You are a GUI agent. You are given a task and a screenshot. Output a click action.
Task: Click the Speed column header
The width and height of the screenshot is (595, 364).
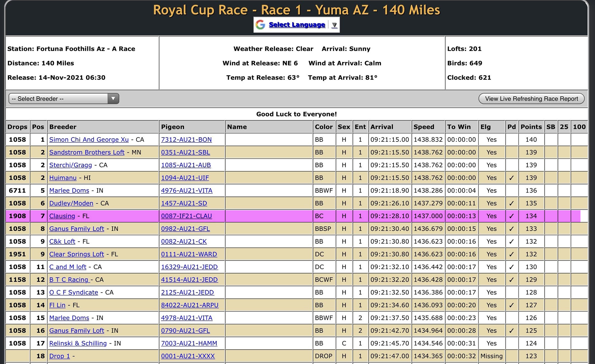(424, 127)
